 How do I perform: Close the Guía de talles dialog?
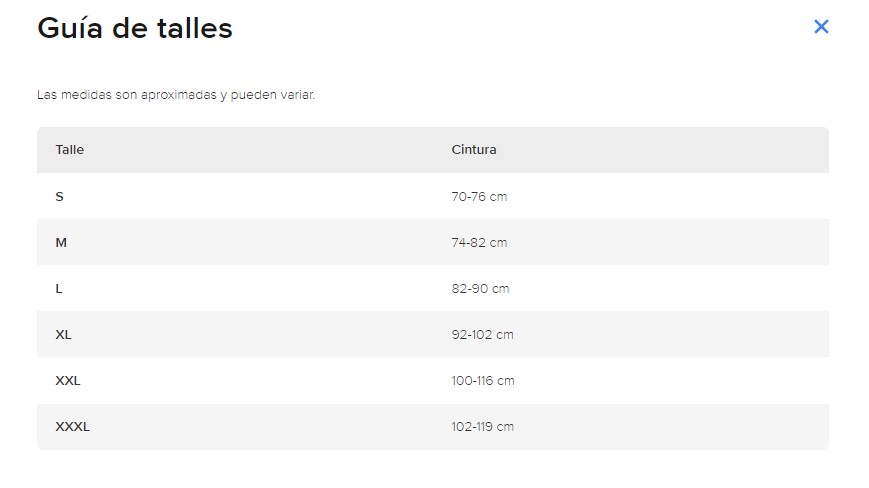click(x=821, y=27)
